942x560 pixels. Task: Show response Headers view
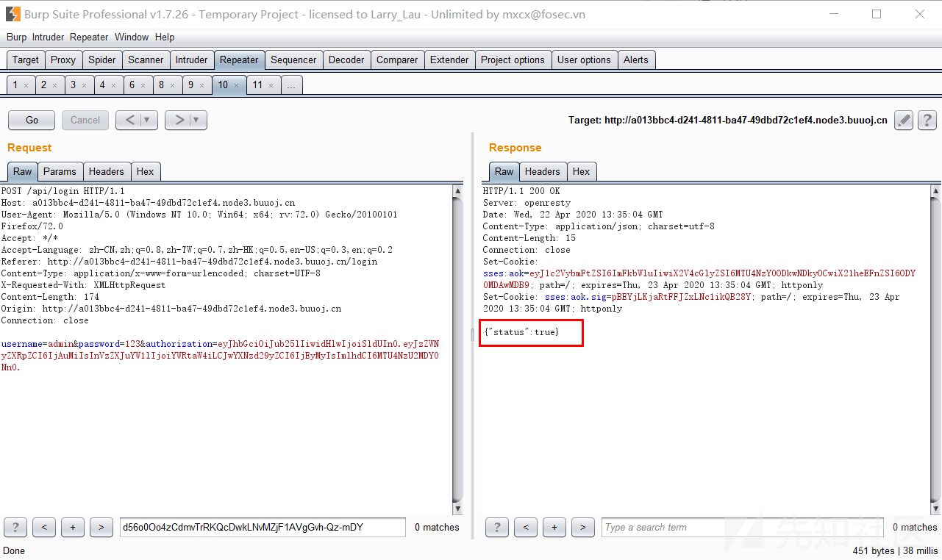(x=543, y=171)
